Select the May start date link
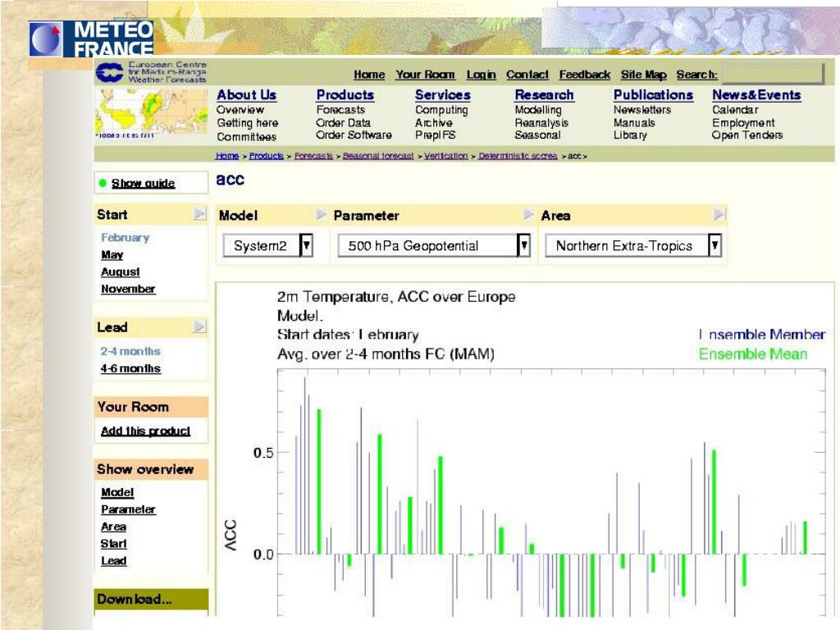This screenshot has width=840, height=630. [112, 255]
